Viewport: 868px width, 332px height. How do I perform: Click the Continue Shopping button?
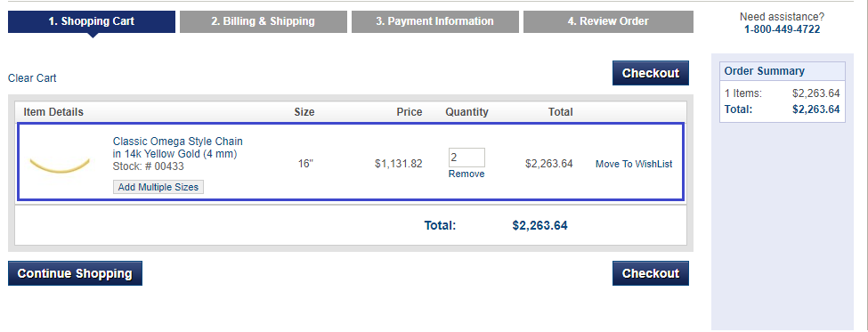point(76,273)
